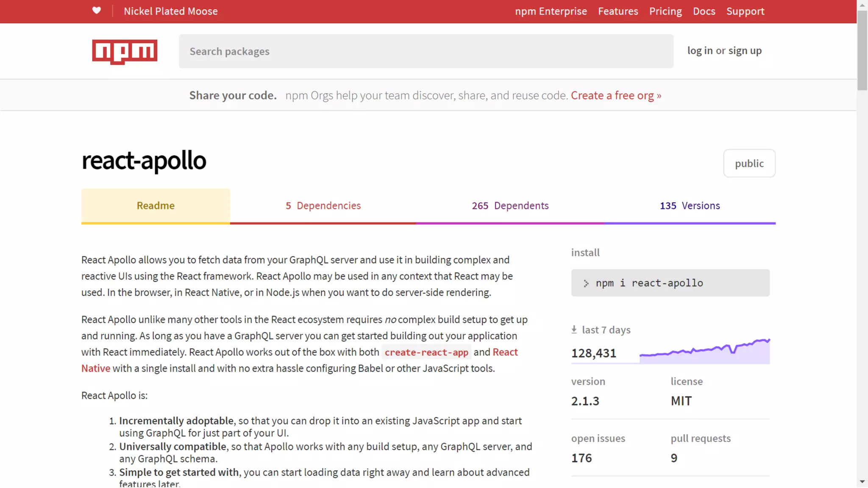Click the npm logo
Viewport: 868px width, 488px height.
[x=125, y=51]
